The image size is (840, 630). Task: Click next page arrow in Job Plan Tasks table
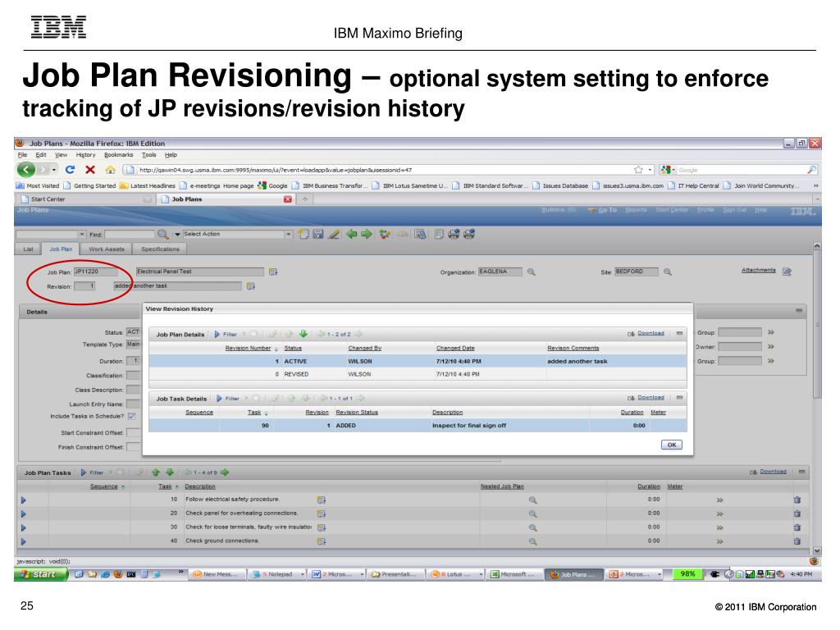[x=225, y=472]
